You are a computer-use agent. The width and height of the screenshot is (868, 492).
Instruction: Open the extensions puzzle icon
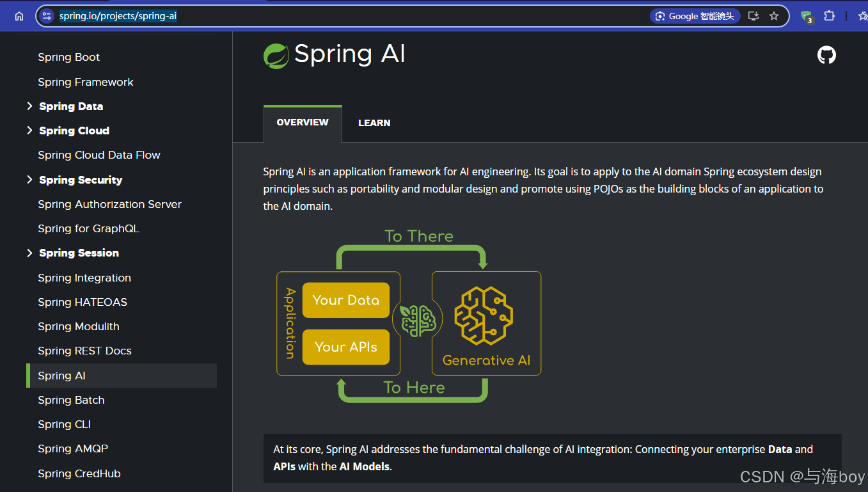tap(830, 16)
